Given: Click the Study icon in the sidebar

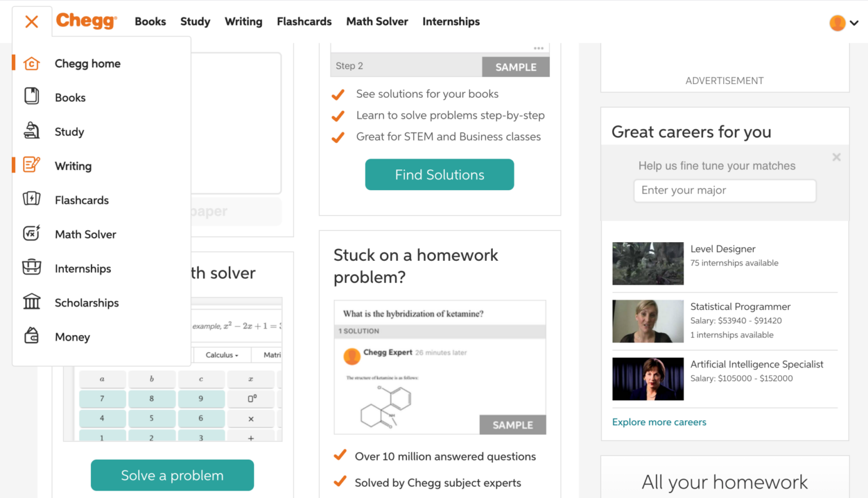Looking at the screenshot, I should coord(31,131).
